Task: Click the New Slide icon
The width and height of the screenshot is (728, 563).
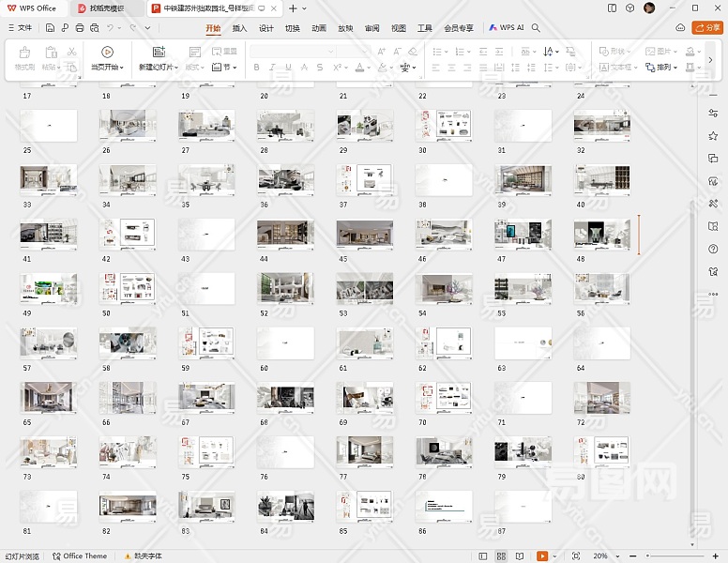Action: coord(158,53)
